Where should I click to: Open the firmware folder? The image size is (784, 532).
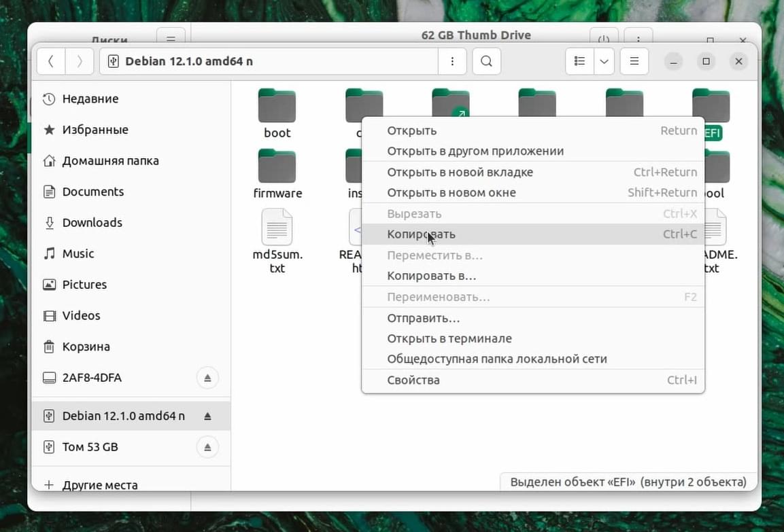click(277, 174)
